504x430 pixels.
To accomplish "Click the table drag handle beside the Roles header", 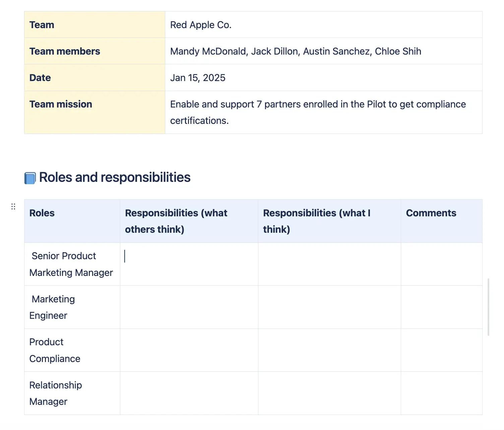I will [x=13, y=207].
